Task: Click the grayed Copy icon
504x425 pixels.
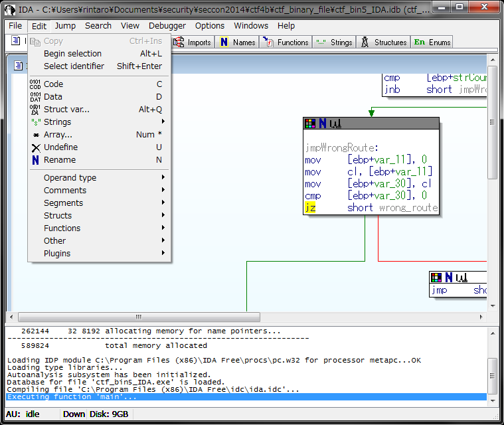Action: click(x=35, y=41)
